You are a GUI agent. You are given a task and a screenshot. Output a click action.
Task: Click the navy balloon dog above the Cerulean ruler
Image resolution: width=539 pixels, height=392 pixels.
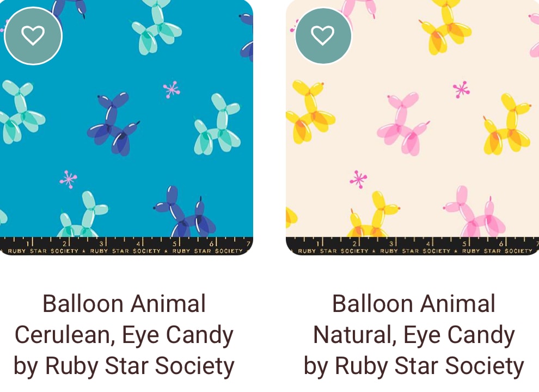pos(185,212)
